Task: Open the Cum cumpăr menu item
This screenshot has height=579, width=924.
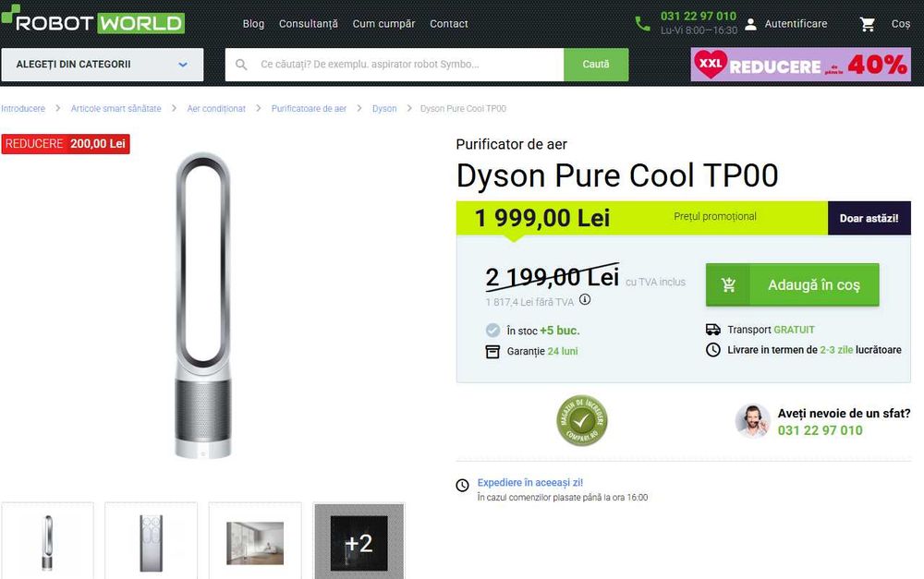Action: click(383, 24)
